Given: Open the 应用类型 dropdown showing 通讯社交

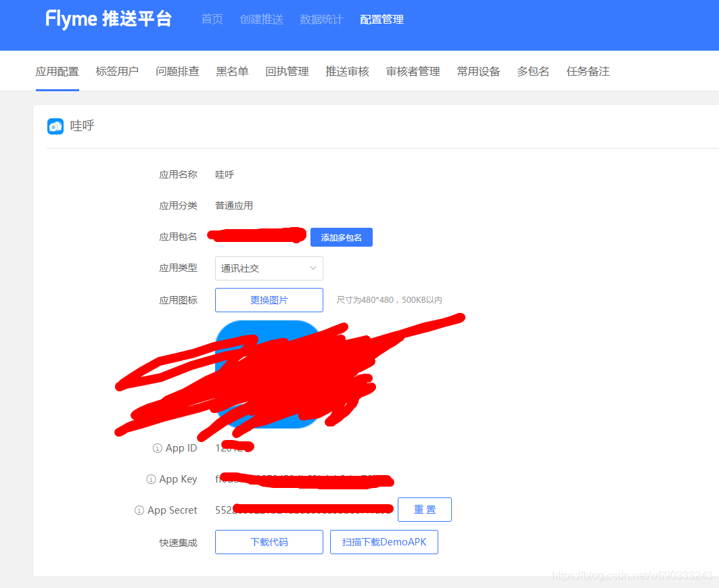Looking at the screenshot, I should (x=269, y=268).
